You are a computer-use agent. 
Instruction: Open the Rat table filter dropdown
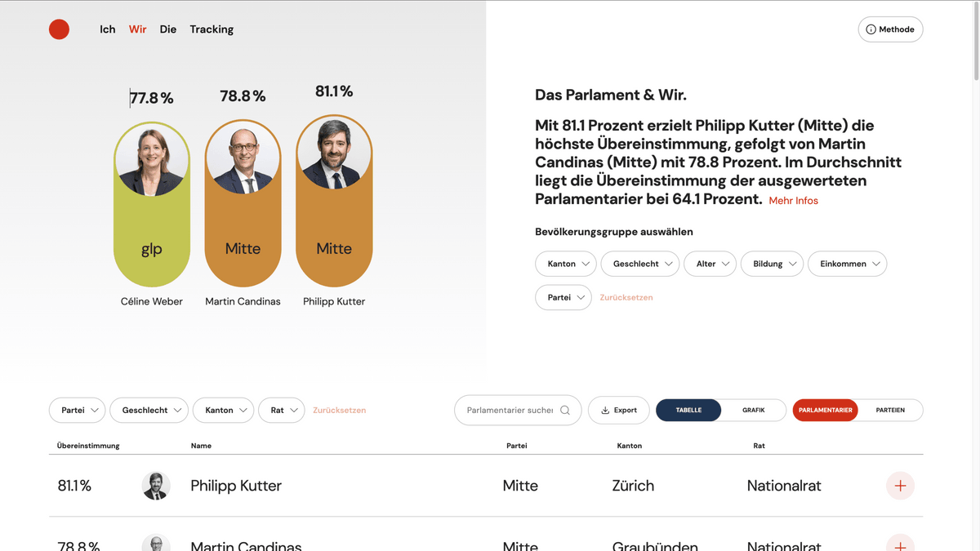pos(282,411)
